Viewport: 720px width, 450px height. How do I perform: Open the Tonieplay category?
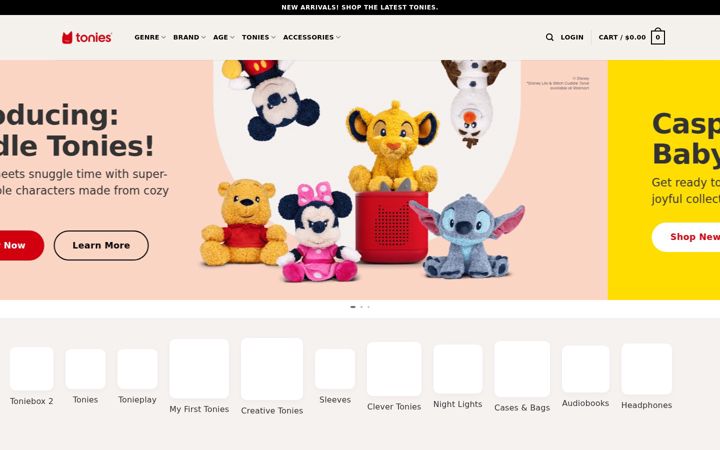(x=137, y=377)
